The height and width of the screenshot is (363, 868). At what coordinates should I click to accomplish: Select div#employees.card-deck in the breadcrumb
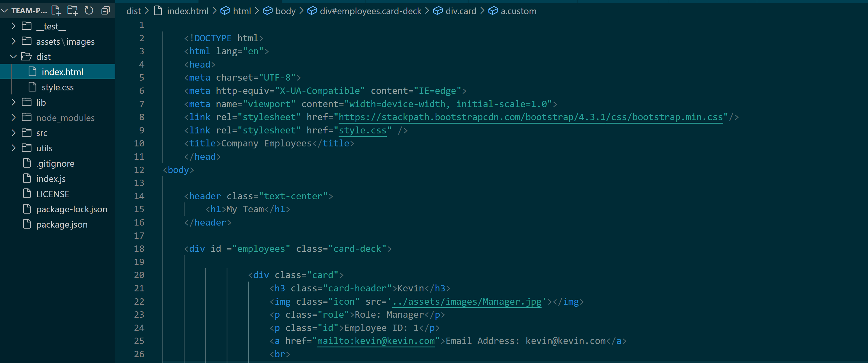tap(370, 11)
